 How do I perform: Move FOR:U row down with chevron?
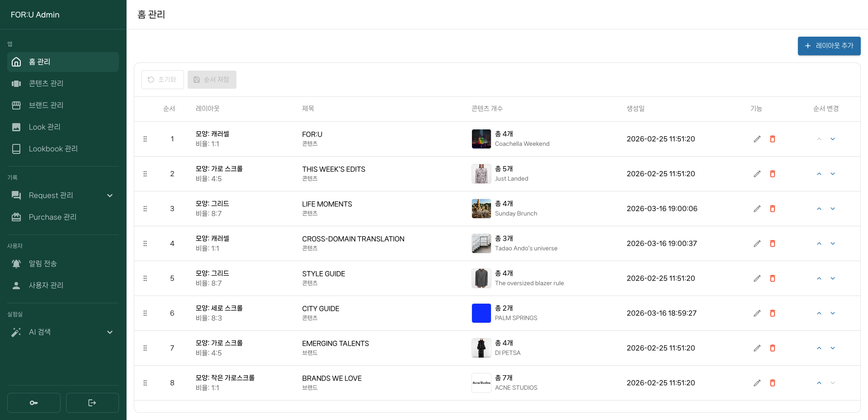pos(832,139)
